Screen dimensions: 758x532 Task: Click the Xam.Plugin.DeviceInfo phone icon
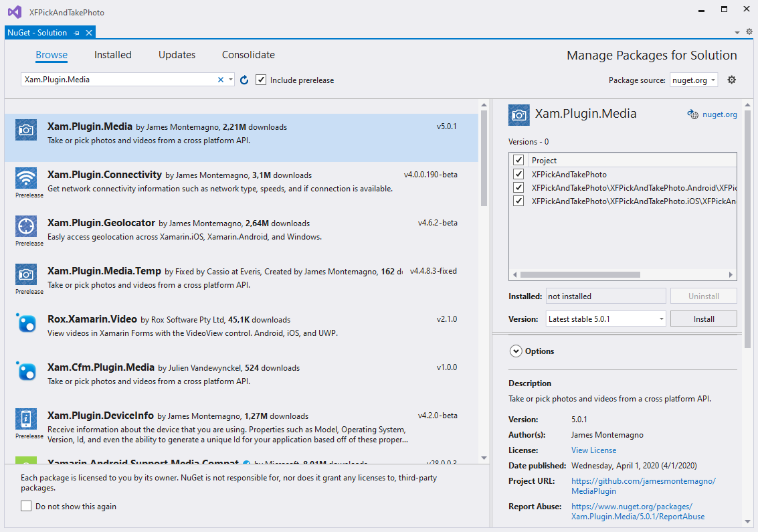pyautogui.click(x=26, y=419)
